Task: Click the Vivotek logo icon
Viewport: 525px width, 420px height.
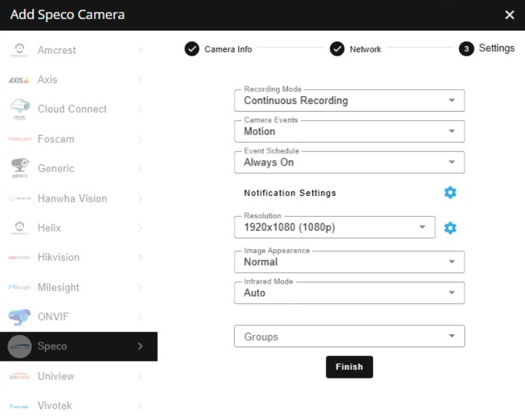Action: tap(19, 406)
